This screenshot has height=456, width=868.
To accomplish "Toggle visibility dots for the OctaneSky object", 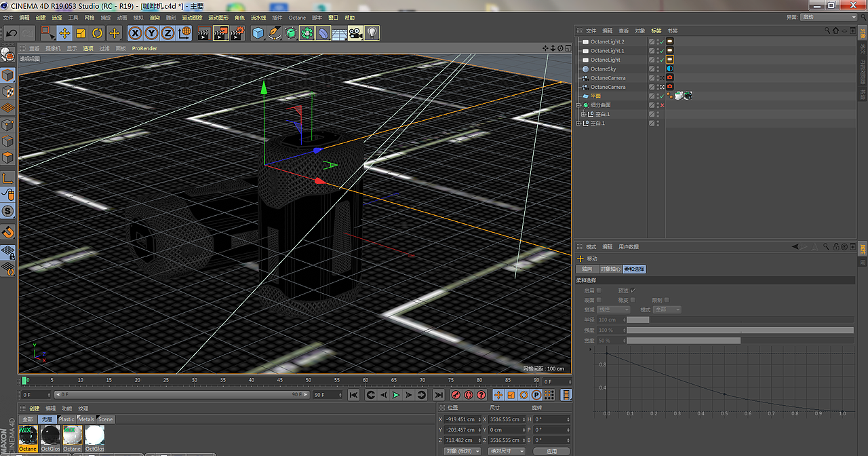I will point(657,69).
